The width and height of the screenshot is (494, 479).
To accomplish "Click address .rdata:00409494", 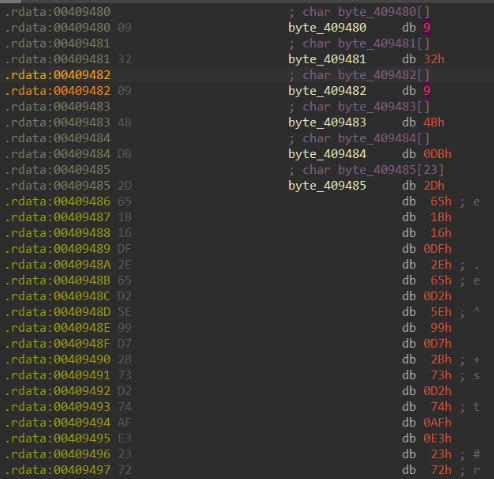I will [57, 423].
